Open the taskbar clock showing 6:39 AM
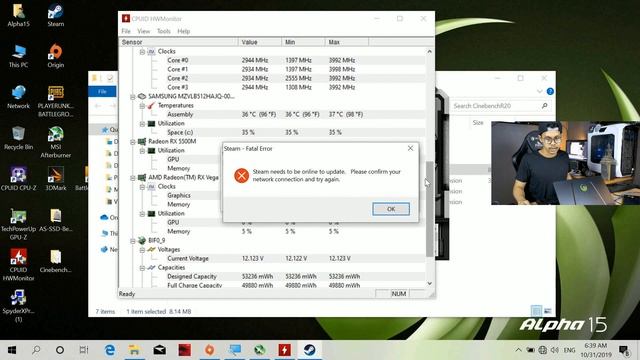The width and height of the screenshot is (640, 360). click(596, 350)
